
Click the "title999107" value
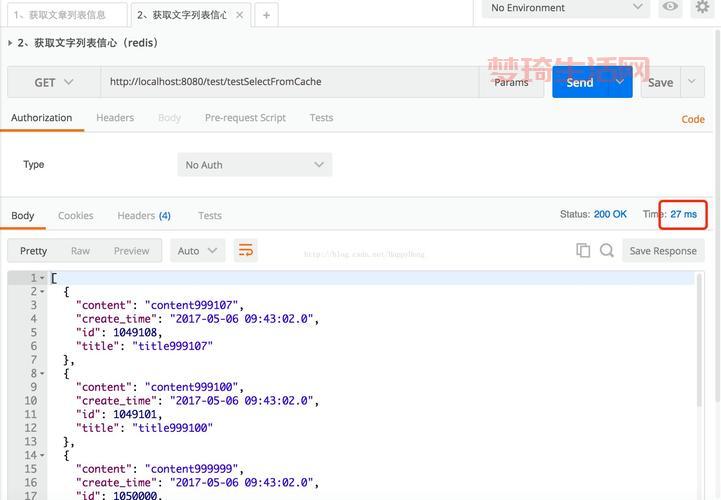[x=173, y=346]
